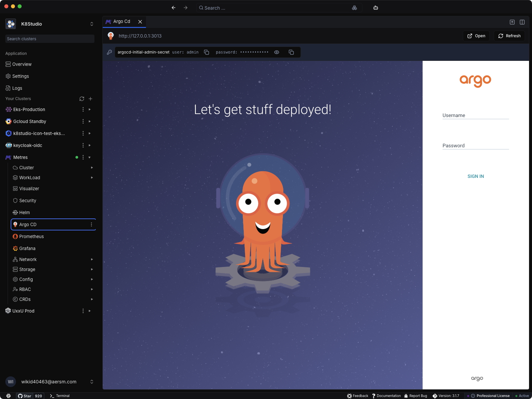Viewport: 532px width, 399px height.
Task: Open options menu for Gcloud Standby cluster
Action: tap(83, 121)
